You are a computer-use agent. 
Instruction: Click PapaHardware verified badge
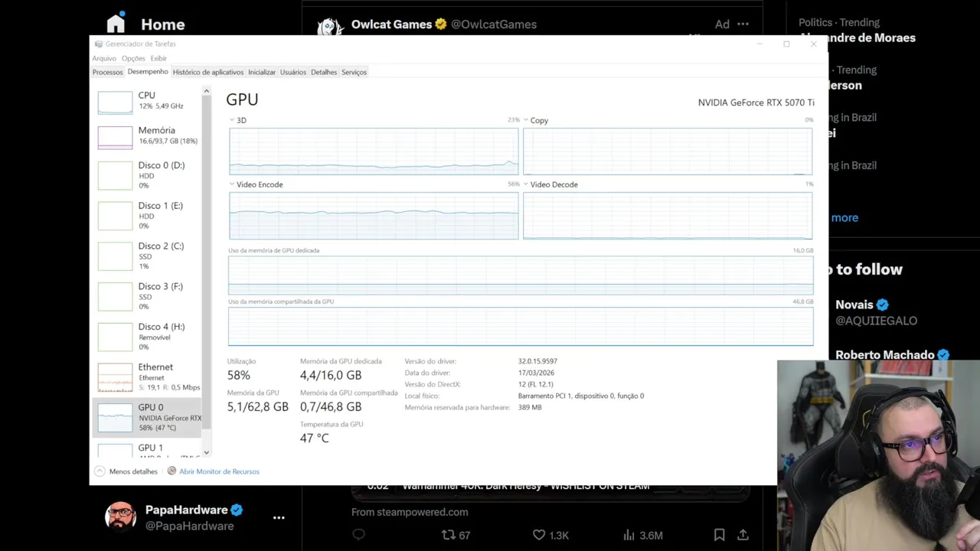coord(237,510)
